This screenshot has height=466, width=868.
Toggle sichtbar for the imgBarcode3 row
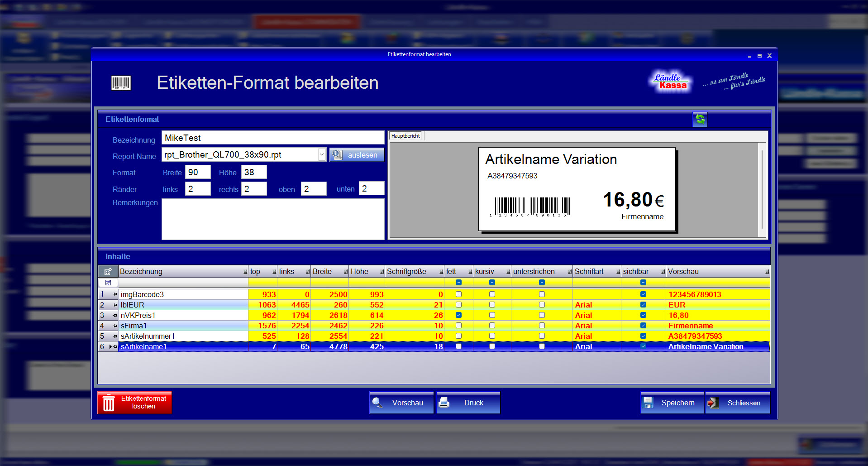643,294
